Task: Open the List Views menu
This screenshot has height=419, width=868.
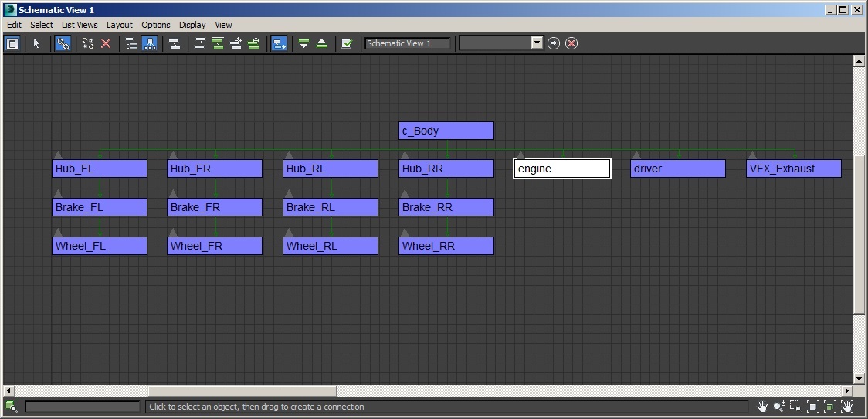Action: 80,25
